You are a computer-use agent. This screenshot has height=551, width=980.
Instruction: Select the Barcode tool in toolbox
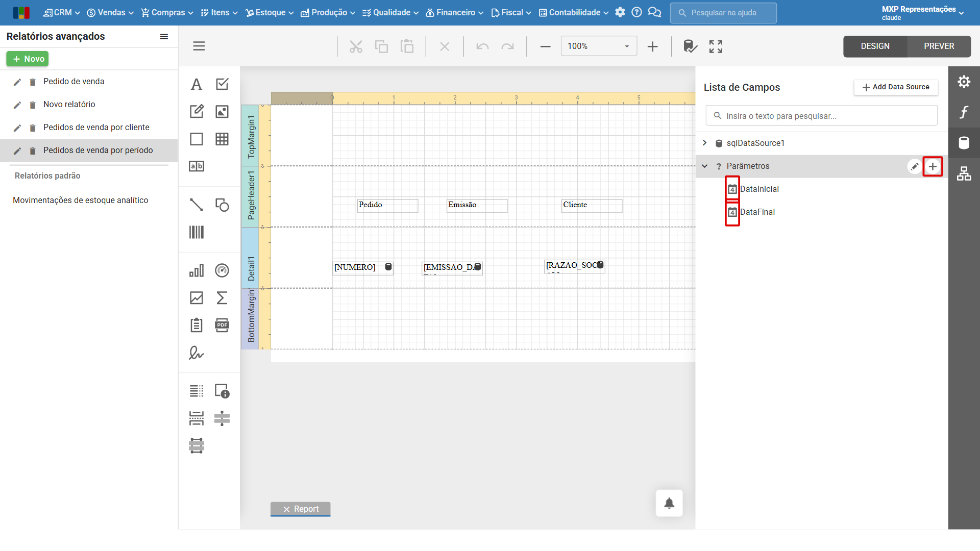[x=197, y=233]
